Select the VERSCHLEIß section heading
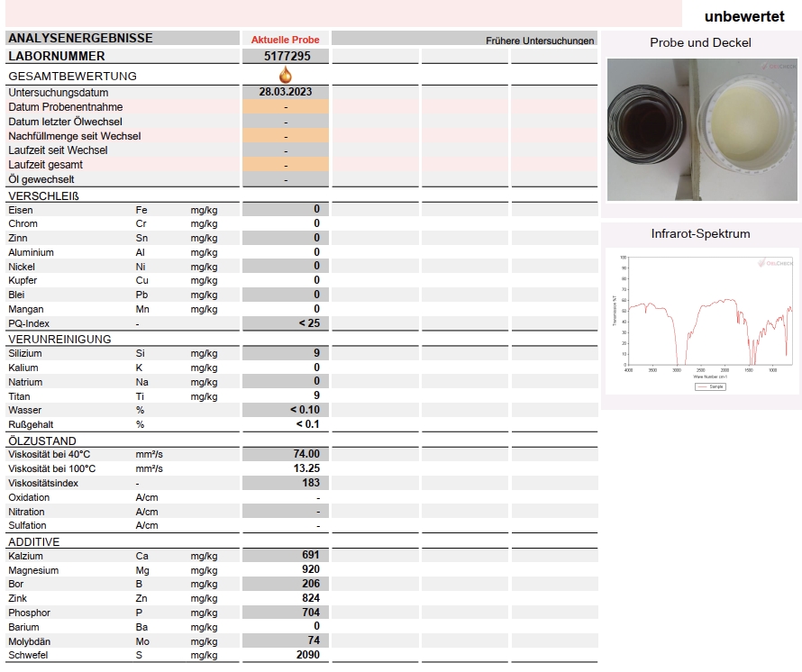Viewport: 802px width, 672px height. (44, 195)
